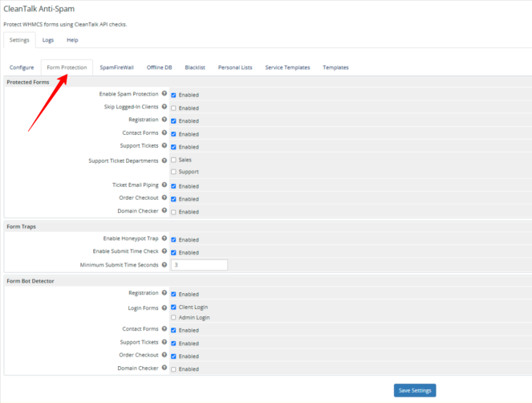Select the Form Protection sub-tab
Image resolution: width=532 pixels, height=403 pixels.
pyautogui.click(x=67, y=67)
